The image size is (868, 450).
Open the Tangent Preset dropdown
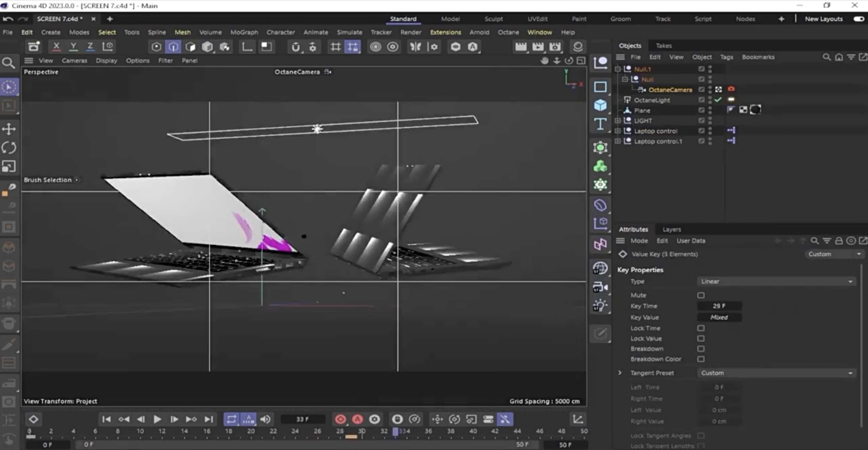coord(776,373)
